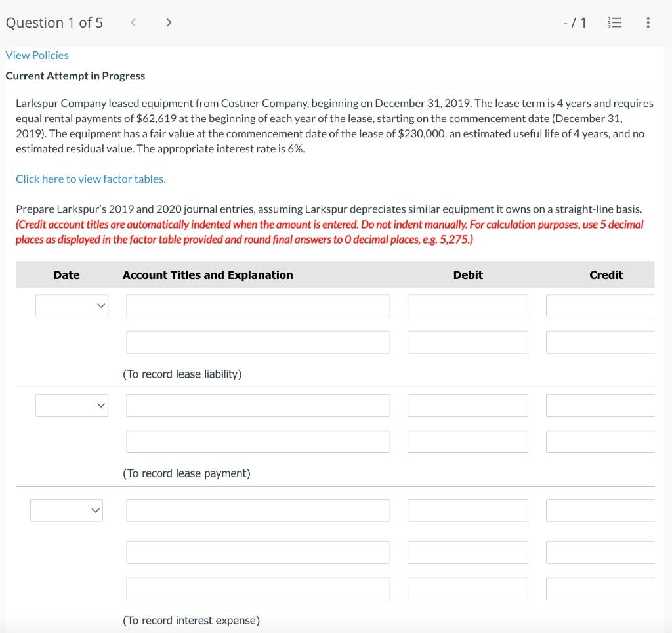
Task: Go to the next question arrow
Action: click(x=169, y=22)
